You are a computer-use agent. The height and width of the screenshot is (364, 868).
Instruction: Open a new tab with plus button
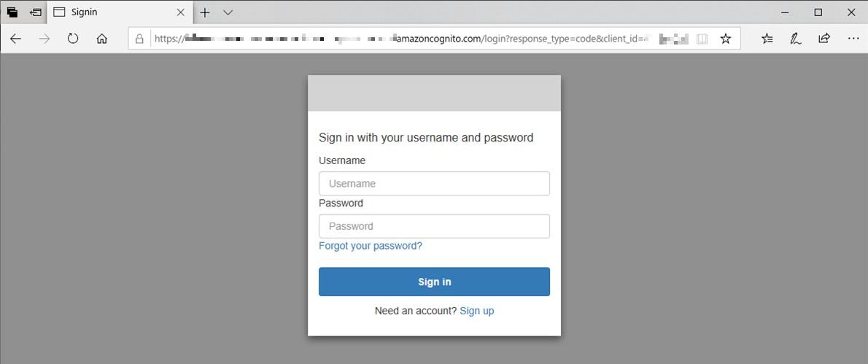[205, 12]
